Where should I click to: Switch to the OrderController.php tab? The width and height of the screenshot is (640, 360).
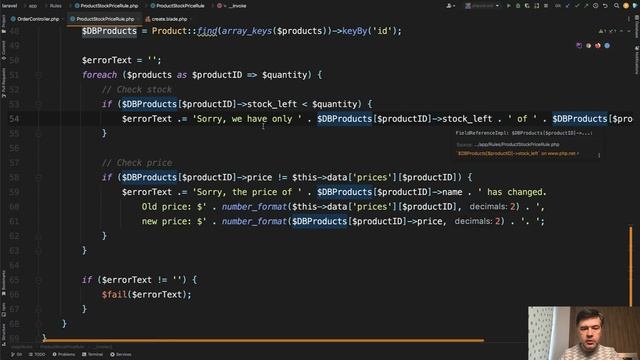(35, 19)
